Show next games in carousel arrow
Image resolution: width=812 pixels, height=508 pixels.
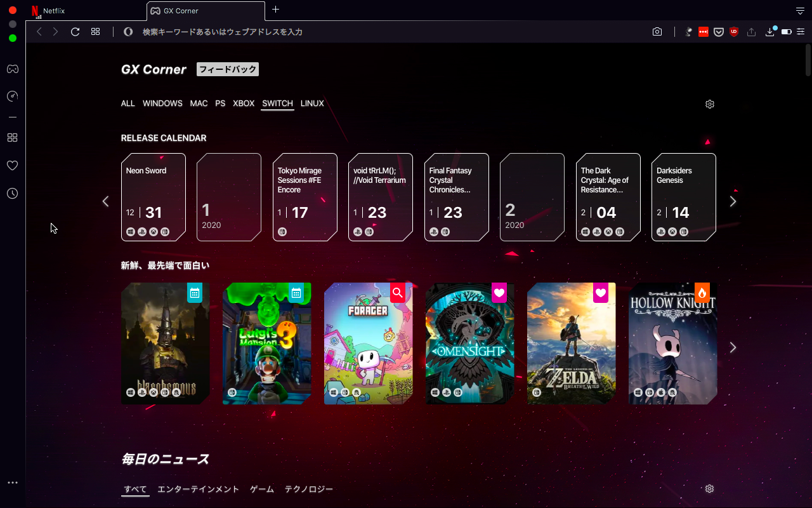[733, 347]
